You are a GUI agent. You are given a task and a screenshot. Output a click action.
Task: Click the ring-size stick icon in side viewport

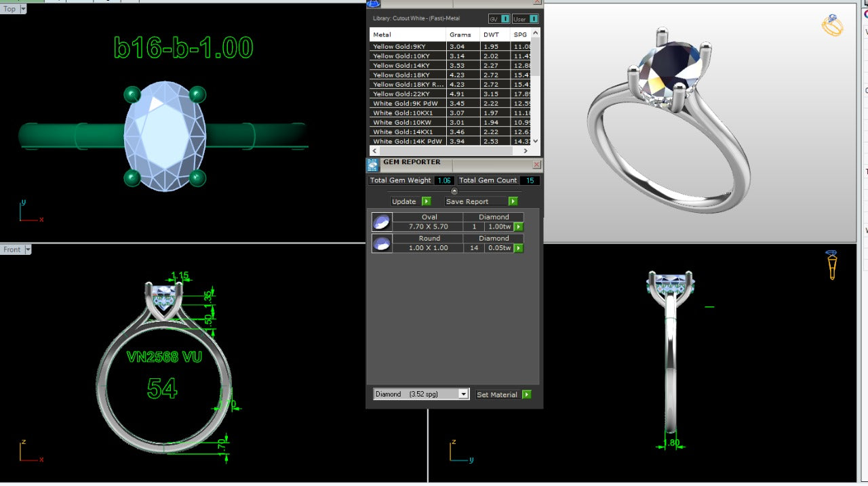832,264
